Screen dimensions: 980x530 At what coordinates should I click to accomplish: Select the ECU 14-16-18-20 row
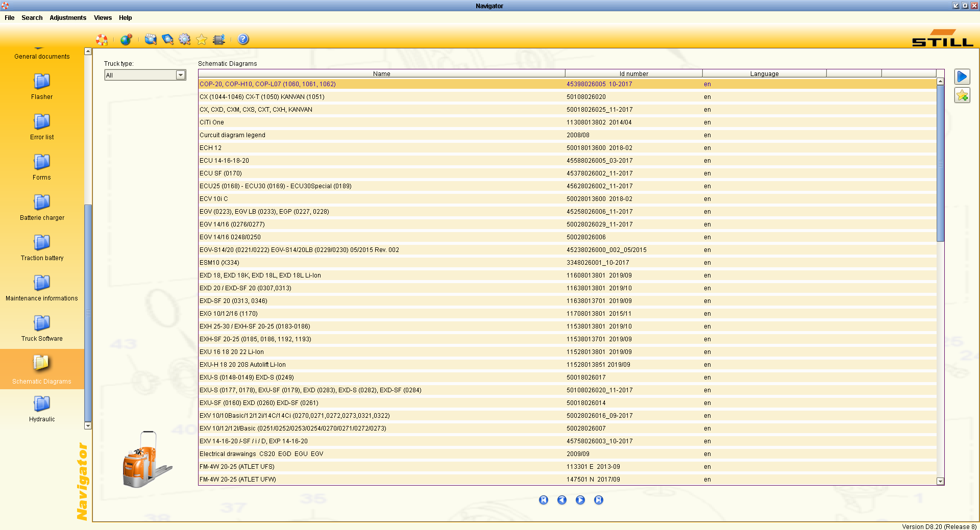pos(568,161)
